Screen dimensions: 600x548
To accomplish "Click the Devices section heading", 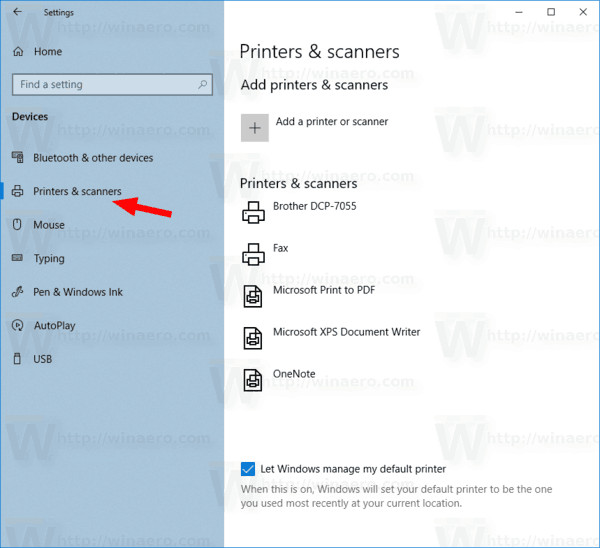I will [x=30, y=116].
